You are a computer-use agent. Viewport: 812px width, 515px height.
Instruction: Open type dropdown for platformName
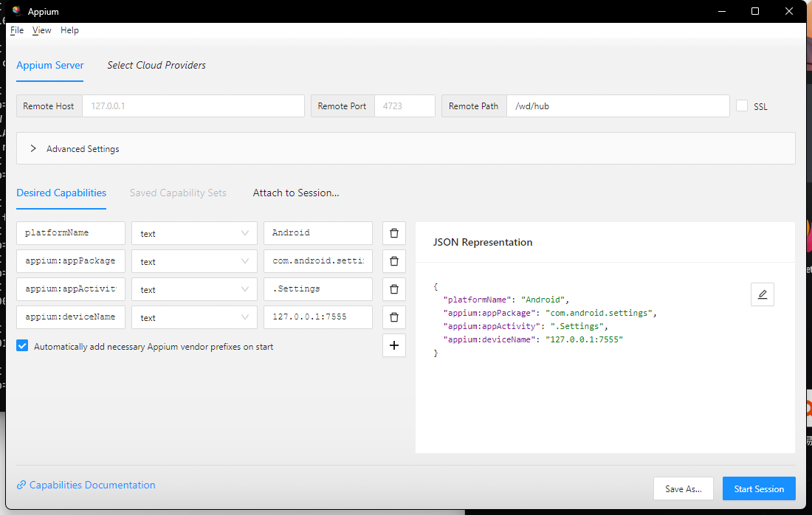click(x=194, y=233)
